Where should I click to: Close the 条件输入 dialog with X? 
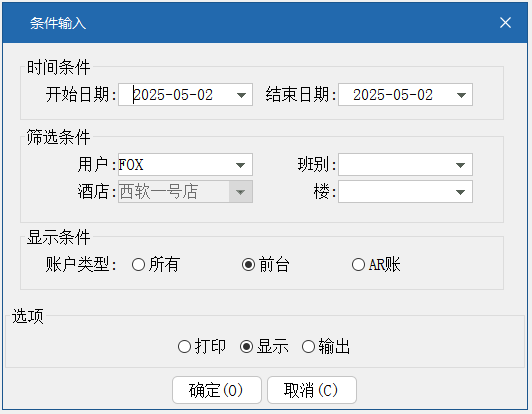coord(505,23)
